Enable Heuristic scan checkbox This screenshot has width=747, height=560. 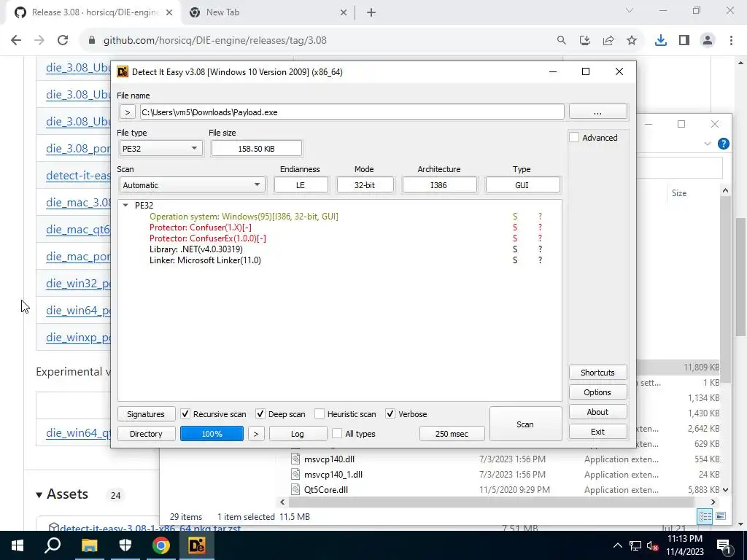pyautogui.click(x=320, y=414)
